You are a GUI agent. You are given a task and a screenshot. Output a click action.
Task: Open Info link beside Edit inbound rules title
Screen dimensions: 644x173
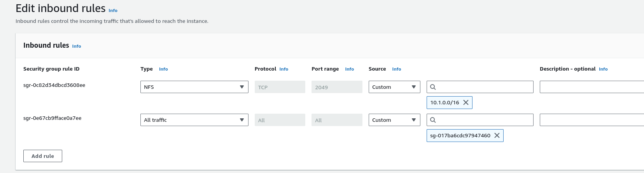click(x=113, y=10)
